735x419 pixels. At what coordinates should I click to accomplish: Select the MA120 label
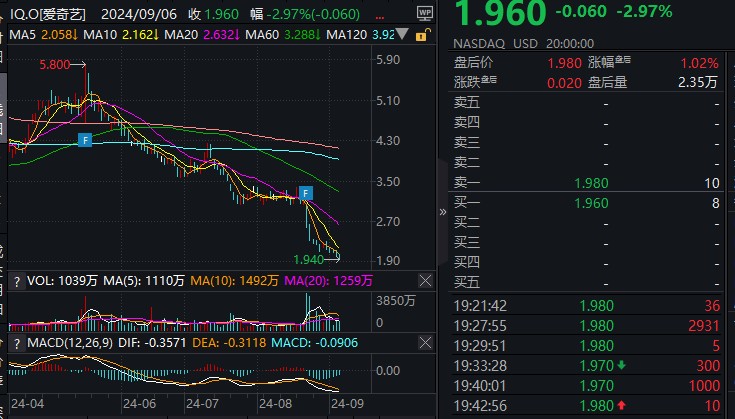pyautogui.click(x=346, y=35)
